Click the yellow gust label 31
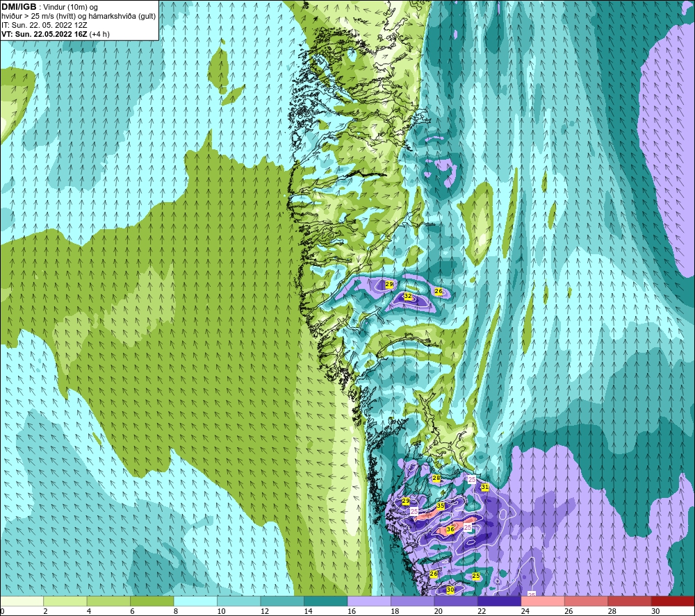 click(x=485, y=487)
